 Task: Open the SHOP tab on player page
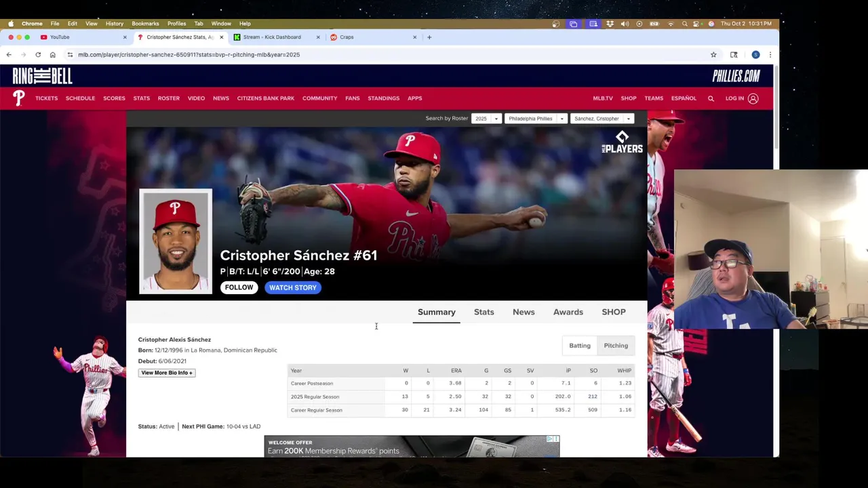click(614, 312)
